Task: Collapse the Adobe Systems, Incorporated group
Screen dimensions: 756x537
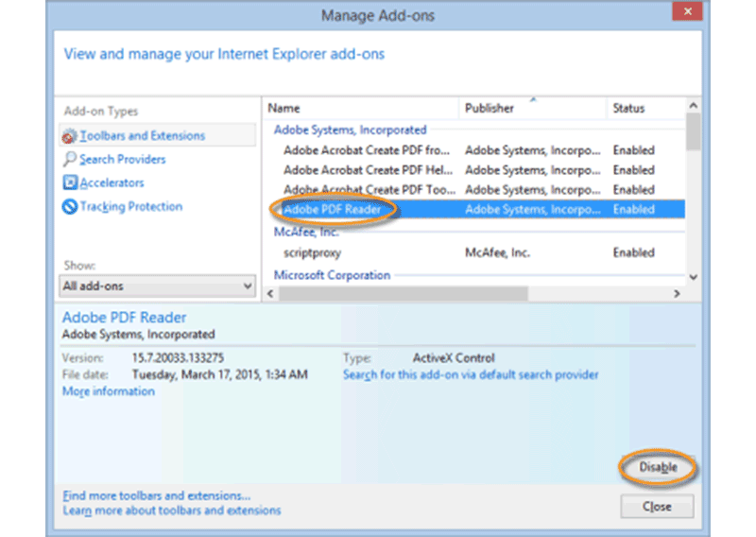Action: 350,130
